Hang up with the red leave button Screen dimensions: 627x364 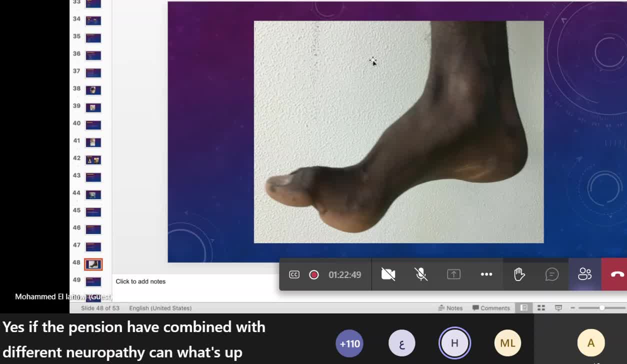[x=617, y=274]
